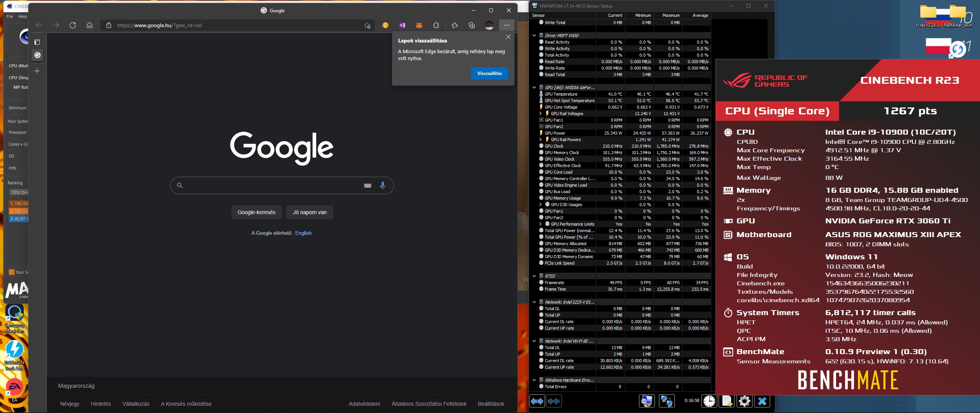Click the Maximum column header in HWiNFO
This screenshot has width=980, height=413.
coord(668,16)
